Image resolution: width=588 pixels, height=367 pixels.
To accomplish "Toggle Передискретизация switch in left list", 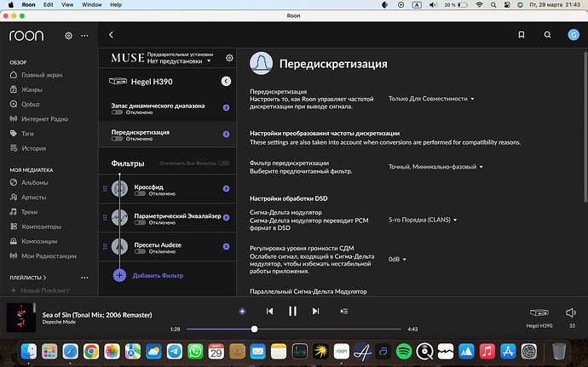I will pos(117,139).
